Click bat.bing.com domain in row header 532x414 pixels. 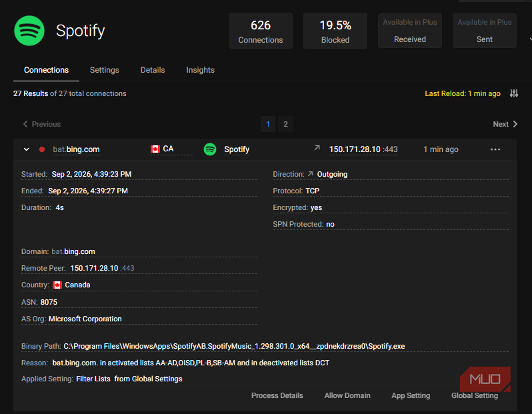(77, 149)
